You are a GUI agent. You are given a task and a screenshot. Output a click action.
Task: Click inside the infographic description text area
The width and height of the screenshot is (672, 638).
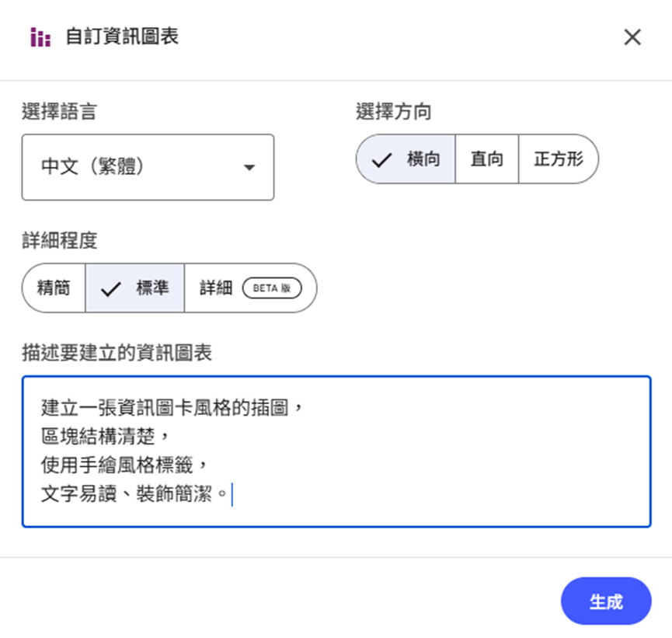click(334, 451)
